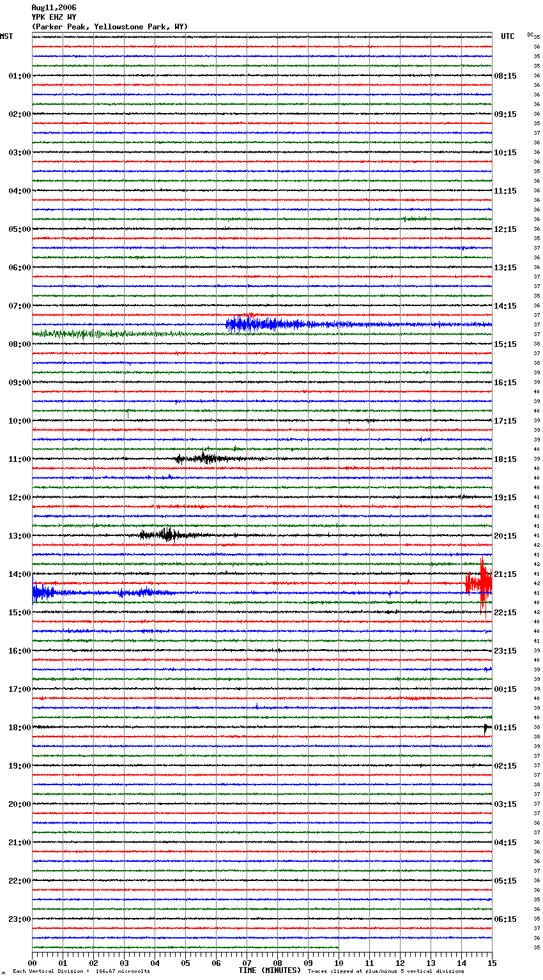Click the Each Vertical Division microvolts note
Image resolution: width=543 pixels, height=980 pixels.
pyautogui.click(x=82, y=972)
